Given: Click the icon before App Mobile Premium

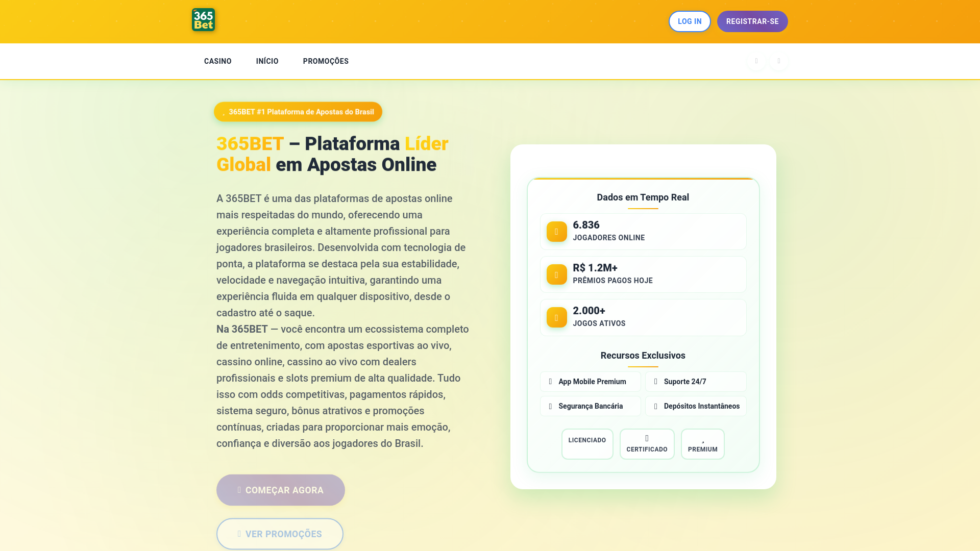Looking at the screenshot, I should [x=550, y=382].
